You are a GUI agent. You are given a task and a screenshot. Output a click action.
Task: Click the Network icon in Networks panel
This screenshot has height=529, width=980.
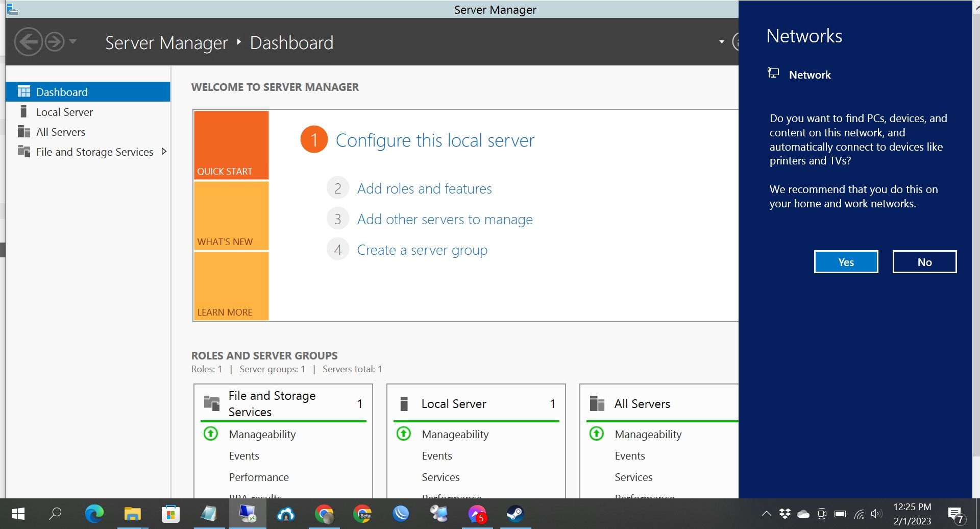(773, 74)
